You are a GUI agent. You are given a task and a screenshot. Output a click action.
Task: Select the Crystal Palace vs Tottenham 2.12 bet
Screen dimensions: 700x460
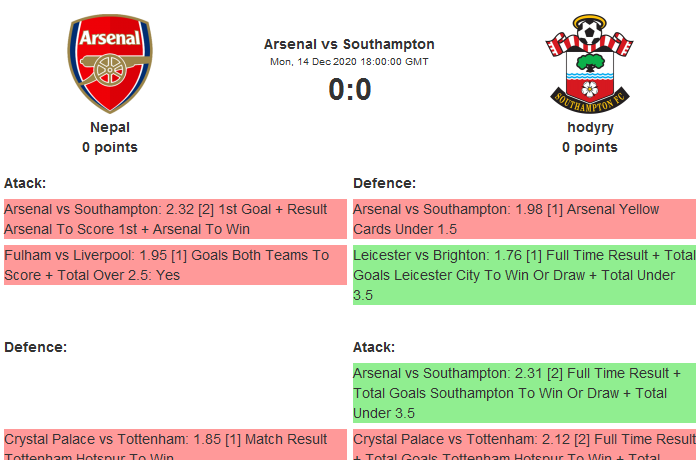coord(524,445)
